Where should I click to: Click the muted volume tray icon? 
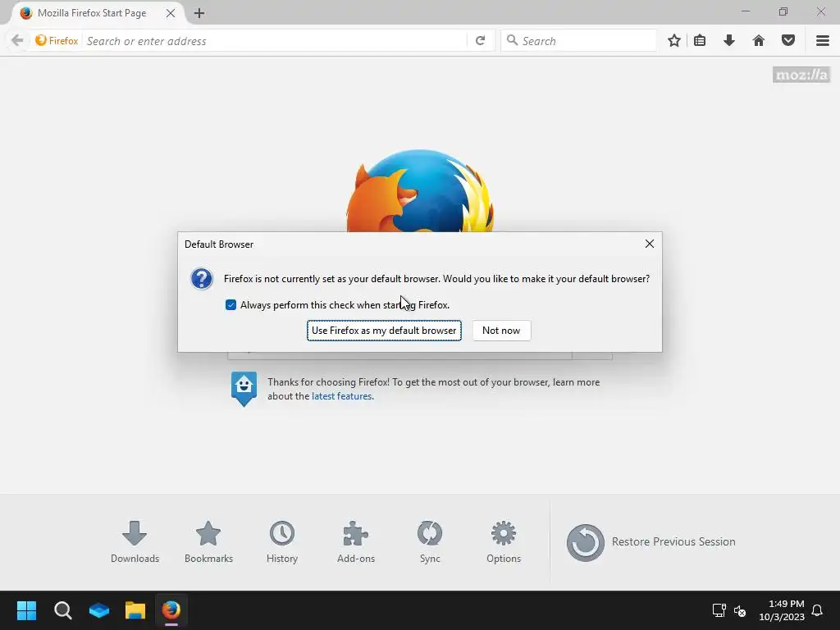tap(740, 610)
